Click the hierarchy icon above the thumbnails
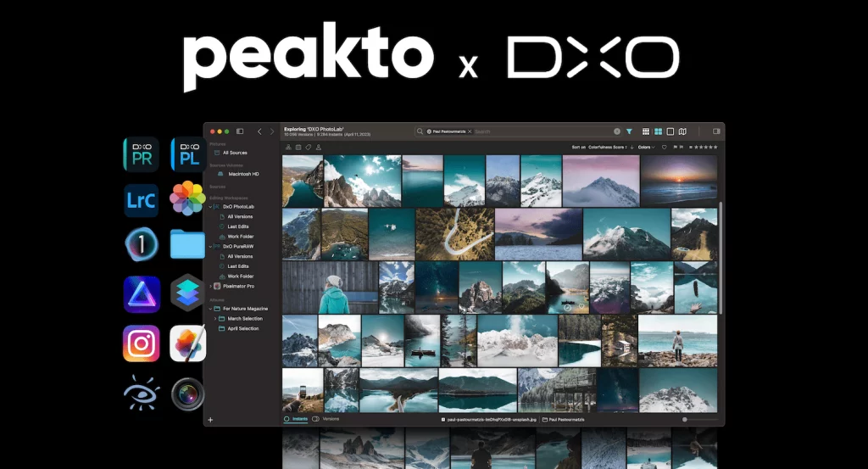 [x=288, y=148]
